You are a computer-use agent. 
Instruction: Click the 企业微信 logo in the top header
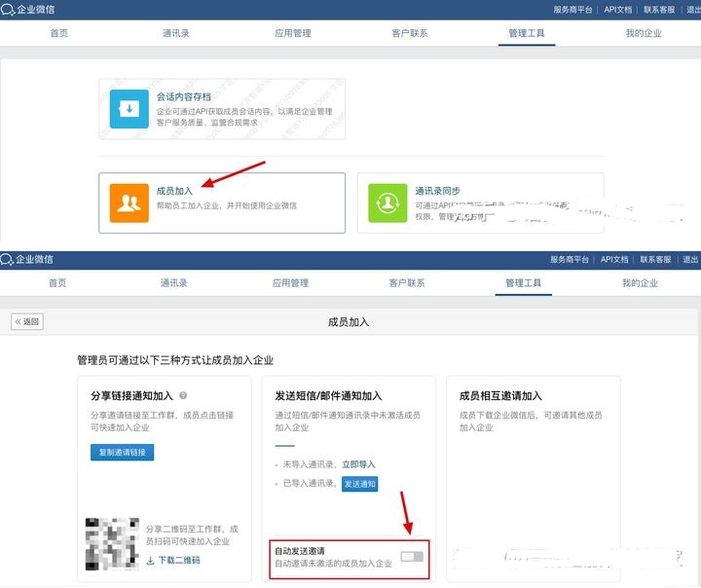point(28,9)
